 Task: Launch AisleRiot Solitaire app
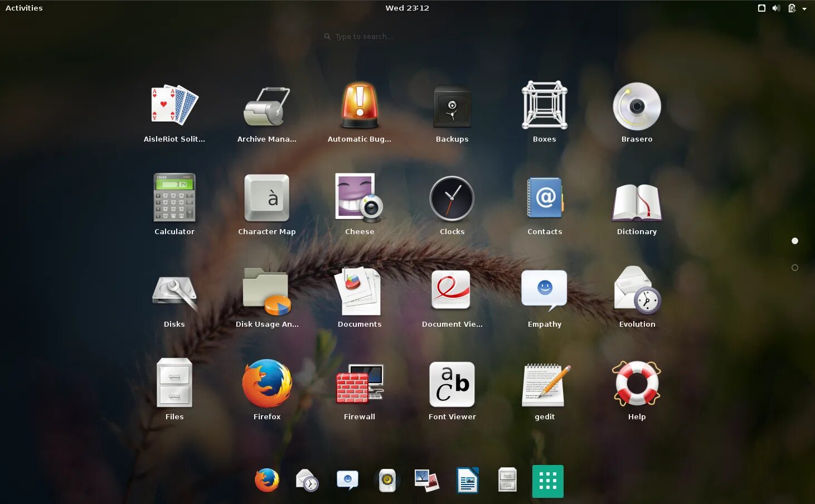point(174,106)
